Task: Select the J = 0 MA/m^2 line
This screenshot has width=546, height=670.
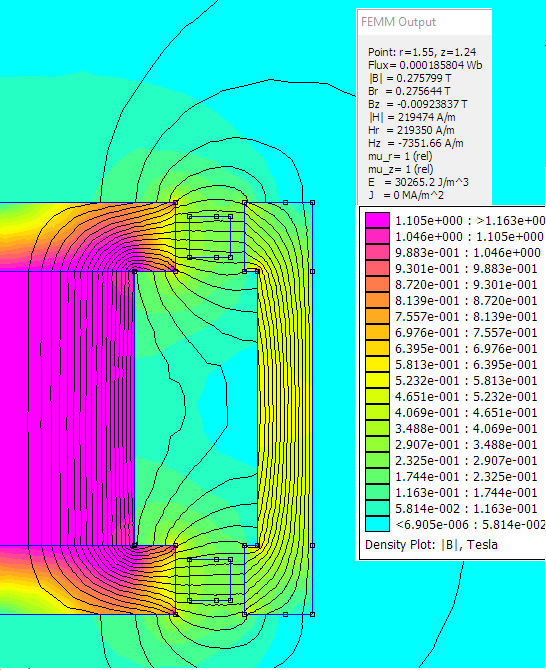Action: (405, 195)
